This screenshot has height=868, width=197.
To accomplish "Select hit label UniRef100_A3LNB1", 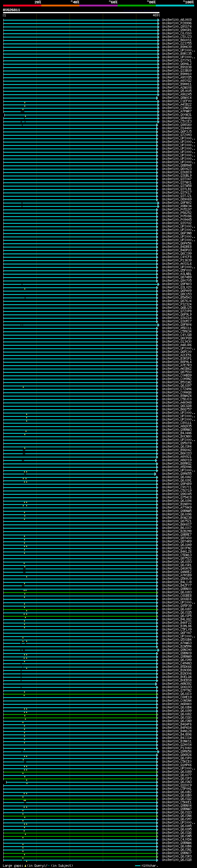I will click(177, 274).
